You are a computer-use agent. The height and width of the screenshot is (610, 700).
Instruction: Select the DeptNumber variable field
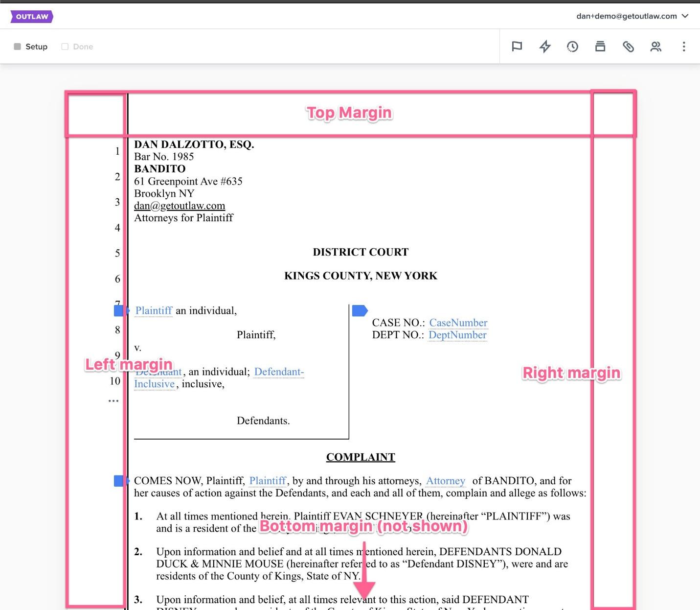coord(457,335)
